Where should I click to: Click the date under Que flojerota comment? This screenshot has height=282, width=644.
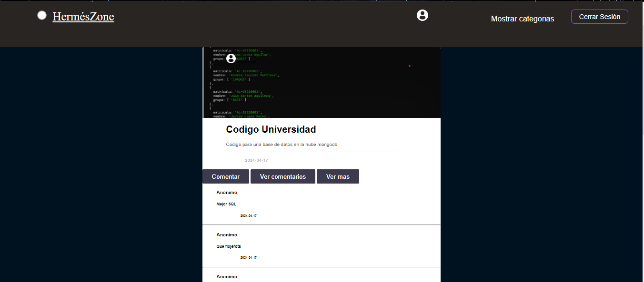248,258
